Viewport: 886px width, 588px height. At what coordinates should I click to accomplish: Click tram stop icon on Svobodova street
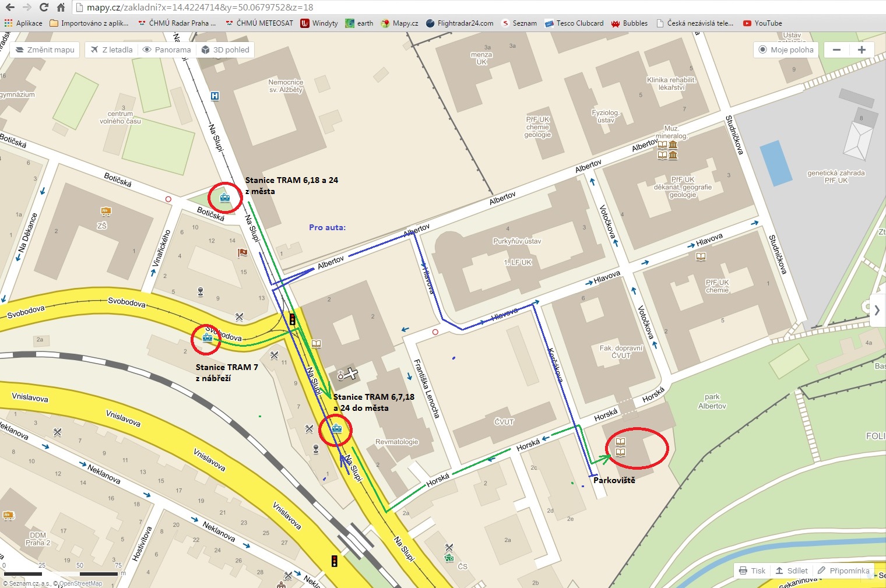pyautogui.click(x=207, y=337)
